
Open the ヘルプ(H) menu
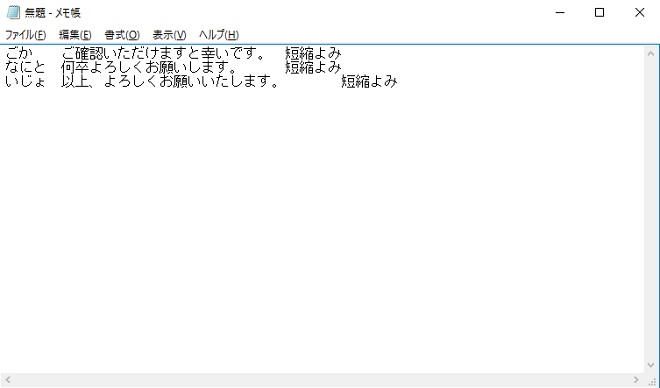point(219,35)
